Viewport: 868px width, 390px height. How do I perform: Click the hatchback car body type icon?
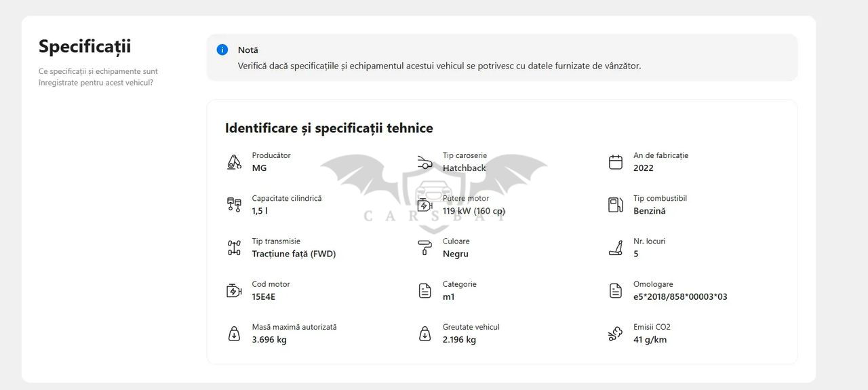pos(425,162)
